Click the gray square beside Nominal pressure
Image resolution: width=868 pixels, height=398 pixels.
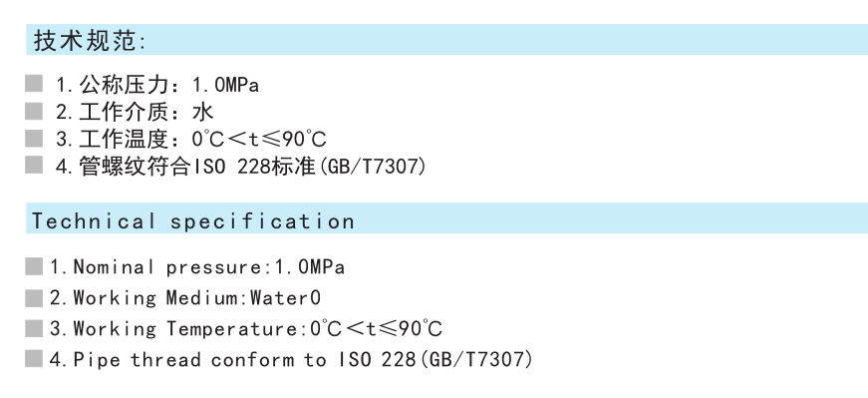[x=34, y=266]
